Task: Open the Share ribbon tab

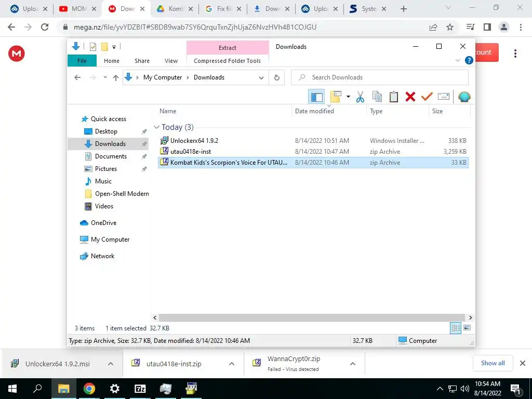Action: tap(142, 61)
